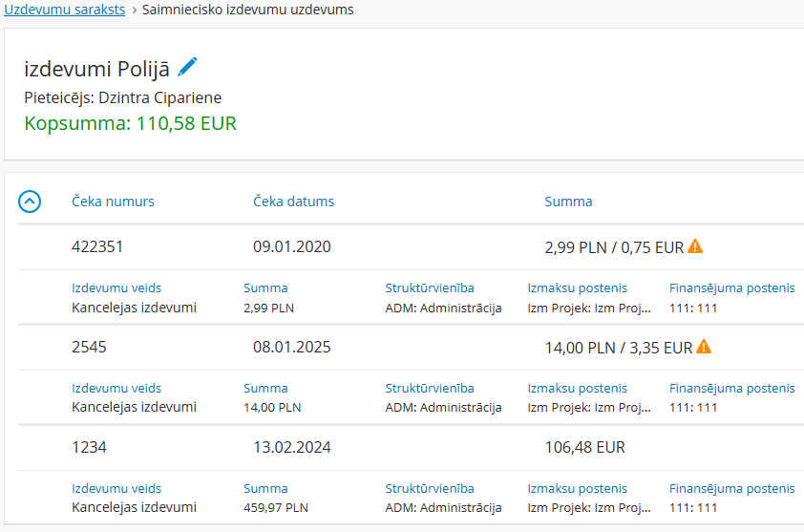The height and width of the screenshot is (532, 804).
Task: Click the 106,48 EUR amount
Action: click(584, 447)
